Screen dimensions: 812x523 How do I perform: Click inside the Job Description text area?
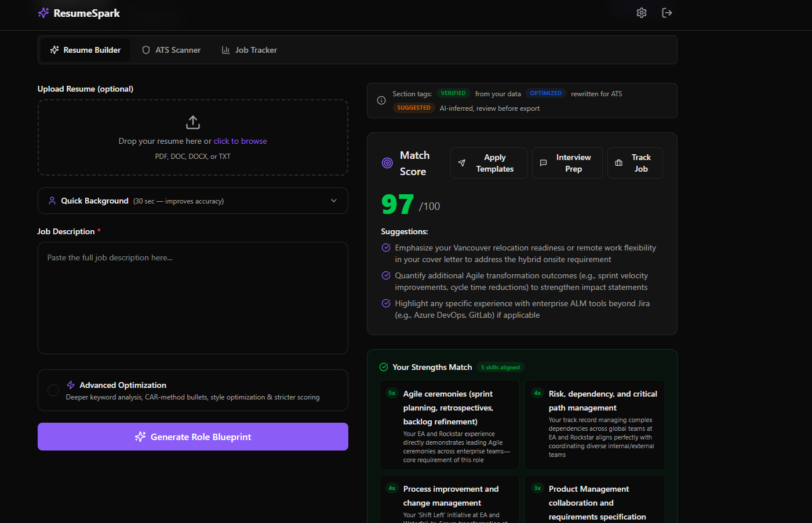(193, 298)
